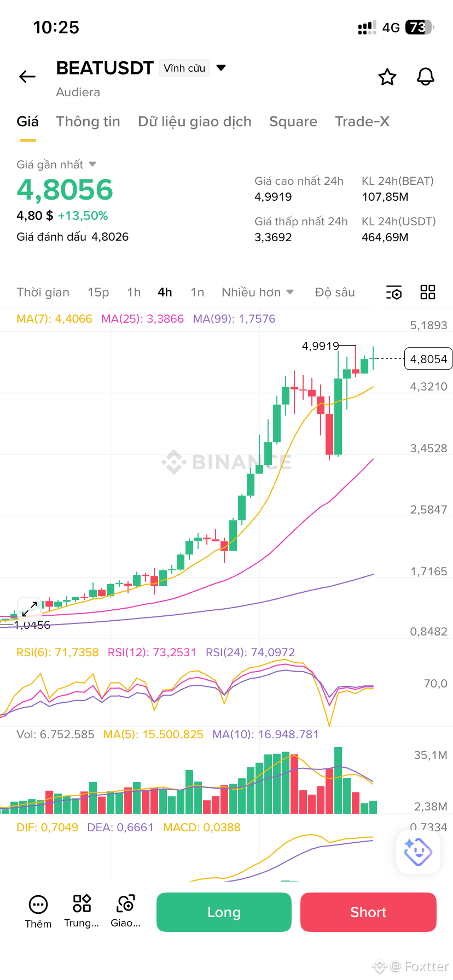
Task: Open Square tab
Action: (293, 121)
